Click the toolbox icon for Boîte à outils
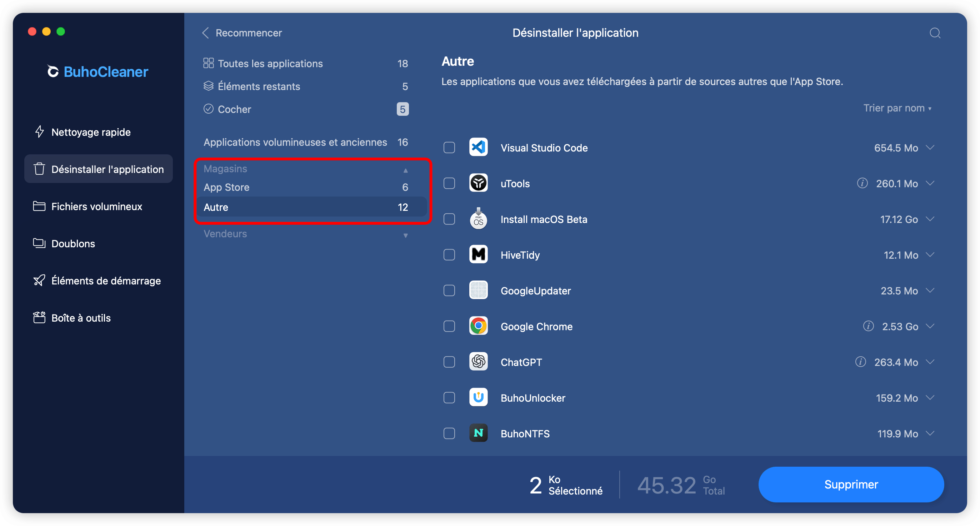980x526 pixels. 39,317
